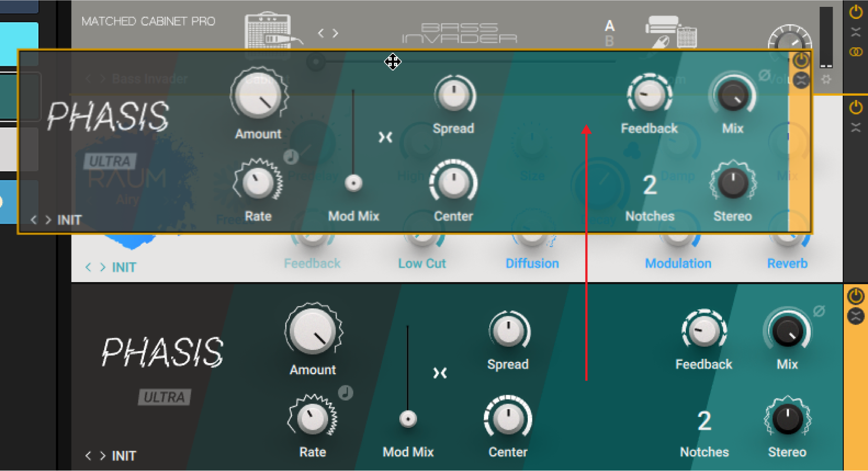Click the Mix knob in bottom Phasis
868x471 pixels.
(x=787, y=332)
